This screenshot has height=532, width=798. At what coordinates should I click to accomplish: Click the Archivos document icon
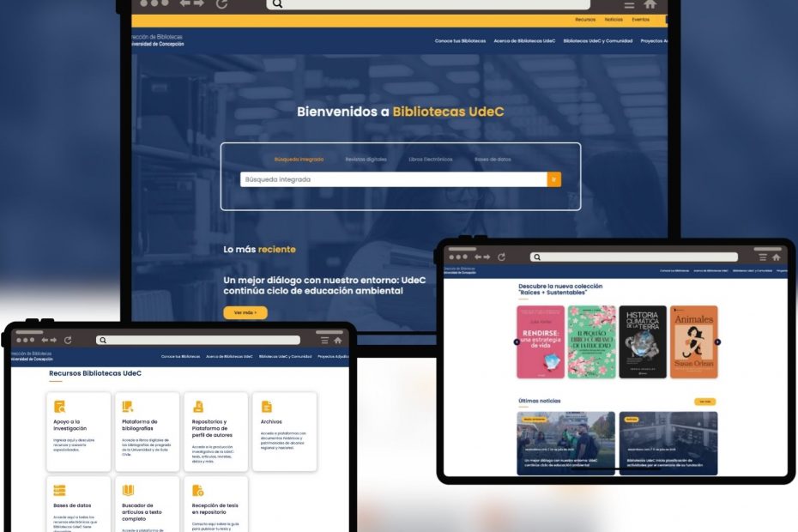[x=267, y=406]
